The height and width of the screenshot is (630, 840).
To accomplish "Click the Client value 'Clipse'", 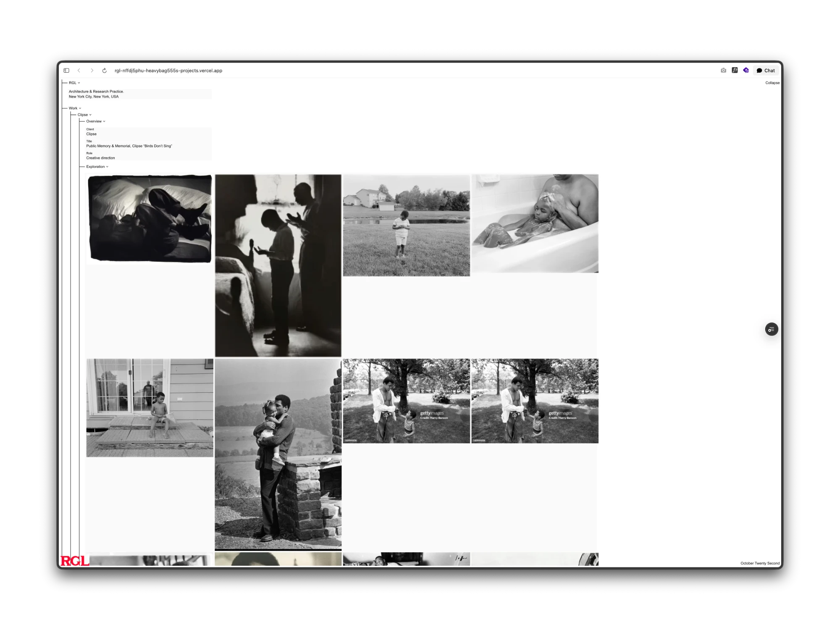I will 91,134.
